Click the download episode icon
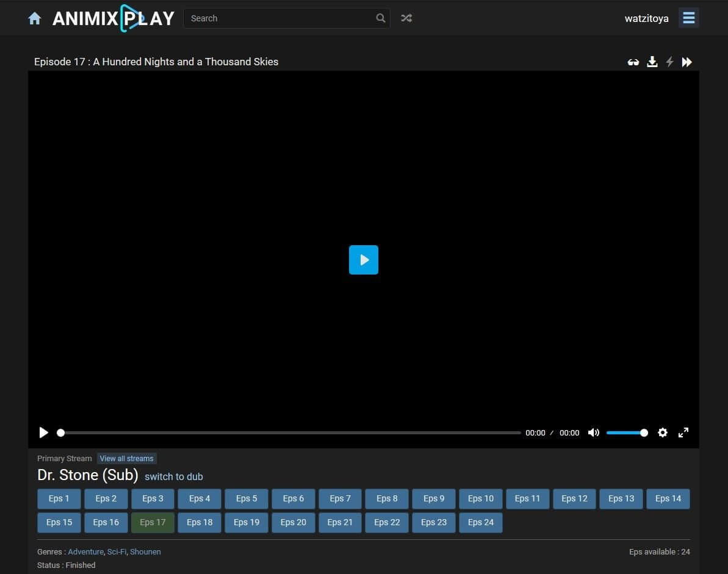The width and height of the screenshot is (728, 574). pos(652,62)
